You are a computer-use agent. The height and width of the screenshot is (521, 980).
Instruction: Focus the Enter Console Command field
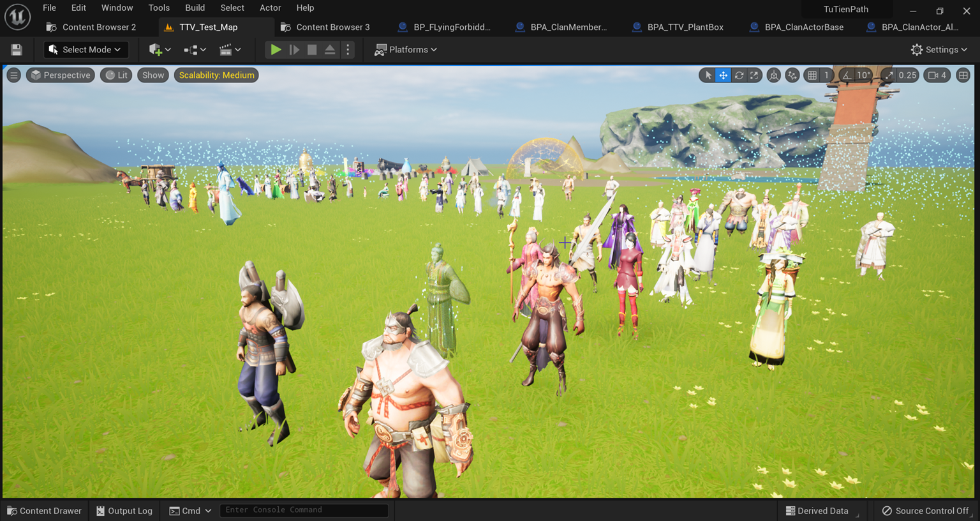tap(304, 510)
